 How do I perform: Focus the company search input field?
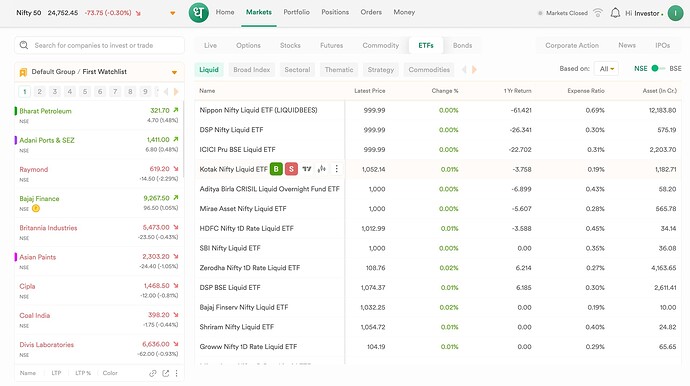pos(99,45)
